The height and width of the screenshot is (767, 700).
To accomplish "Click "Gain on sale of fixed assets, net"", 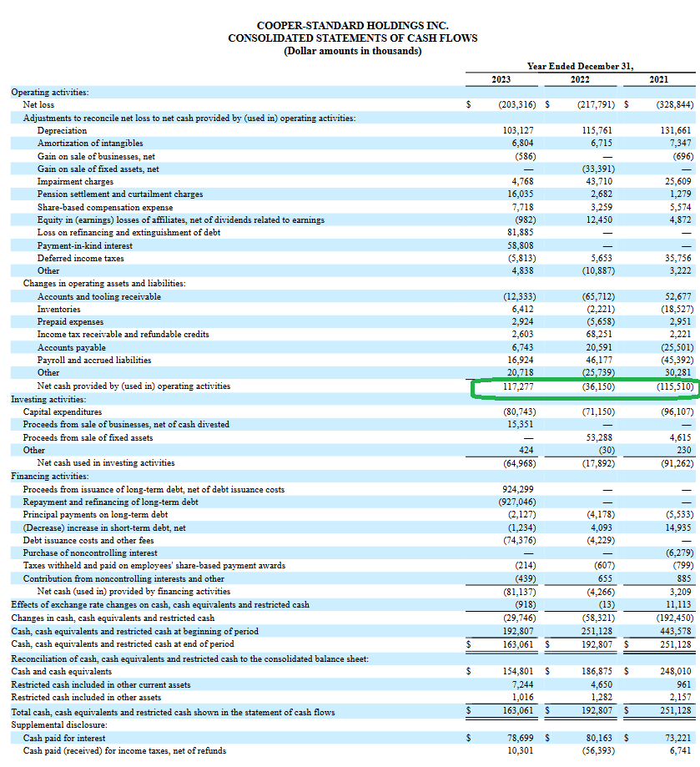I will pyautogui.click(x=98, y=169).
